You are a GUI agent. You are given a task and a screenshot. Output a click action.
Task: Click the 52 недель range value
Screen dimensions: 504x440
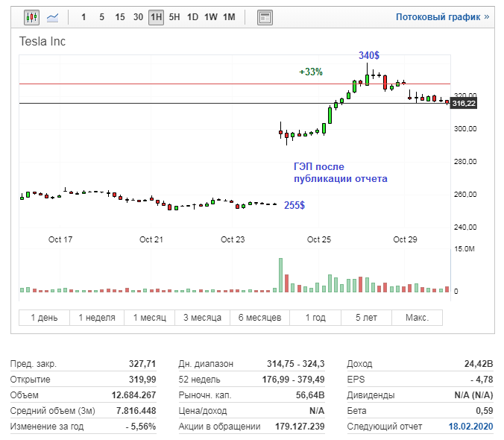[293, 380]
